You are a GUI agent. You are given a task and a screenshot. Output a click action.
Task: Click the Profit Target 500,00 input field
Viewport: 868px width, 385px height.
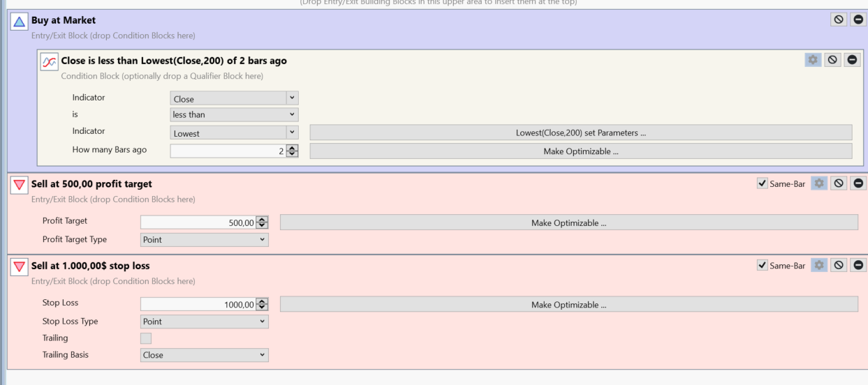[x=199, y=223]
